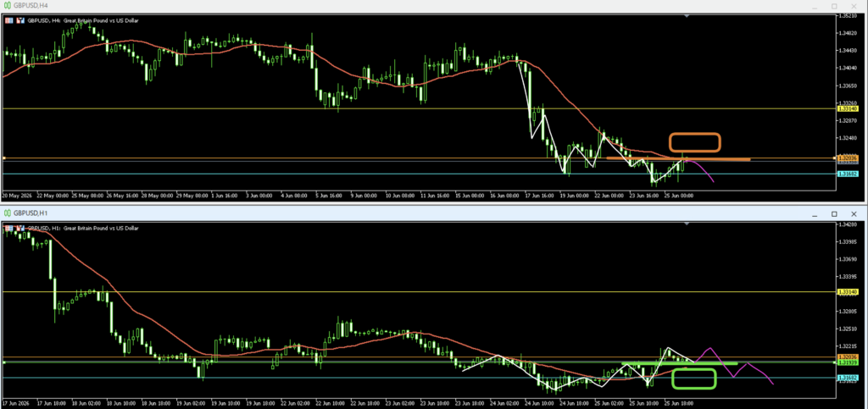Click the 'Great Britain Pound vs US Dollar' H4 chart caption
868x409 pixels.
click(x=103, y=20)
